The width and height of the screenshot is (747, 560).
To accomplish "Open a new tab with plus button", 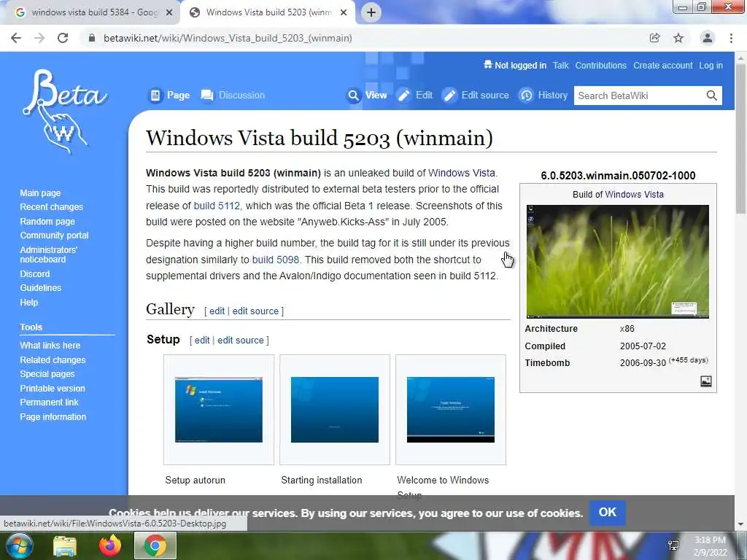I will pos(371,12).
